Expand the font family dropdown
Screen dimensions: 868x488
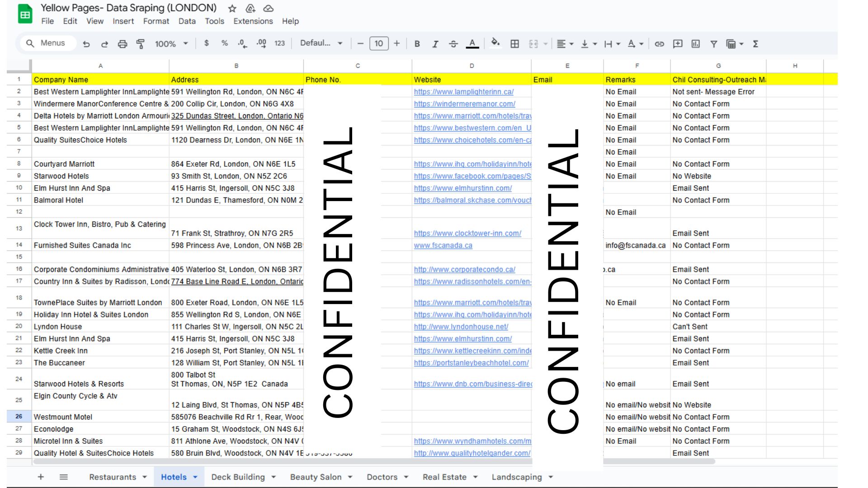[x=321, y=43]
